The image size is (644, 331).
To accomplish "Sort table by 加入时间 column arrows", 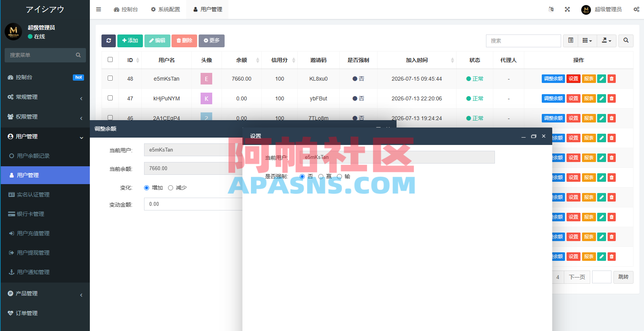I will click(452, 60).
